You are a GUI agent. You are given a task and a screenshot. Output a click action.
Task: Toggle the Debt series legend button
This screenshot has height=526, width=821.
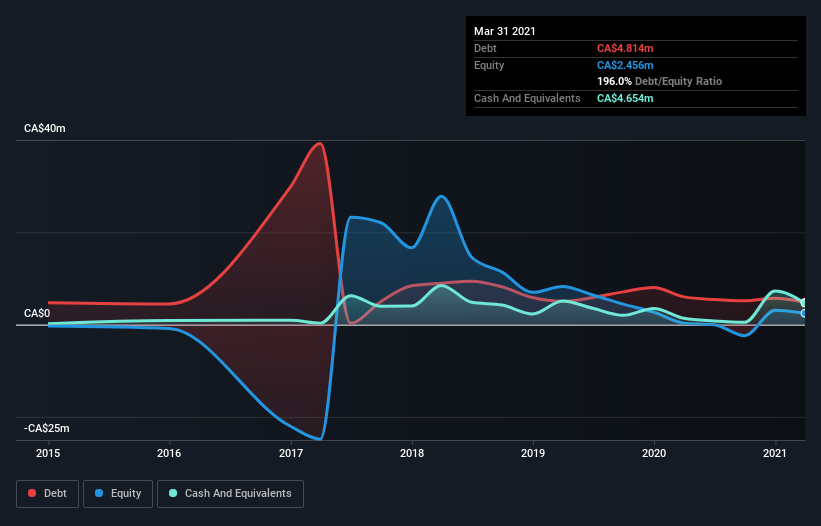(47, 494)
